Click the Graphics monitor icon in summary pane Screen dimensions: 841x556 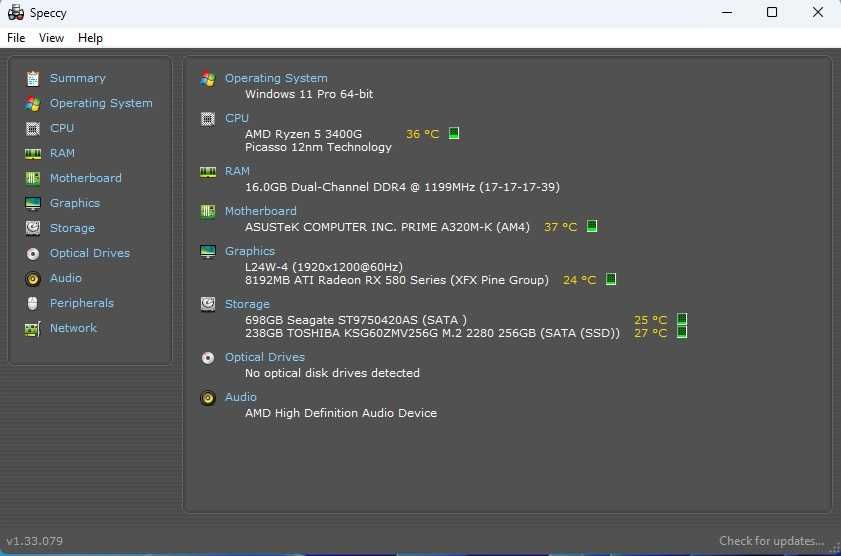click(208, 251)
